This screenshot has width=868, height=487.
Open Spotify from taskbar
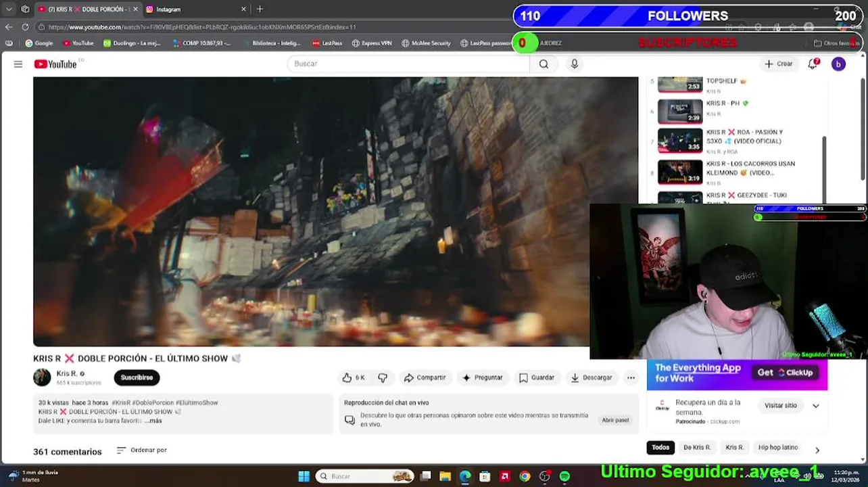[564, 476]
